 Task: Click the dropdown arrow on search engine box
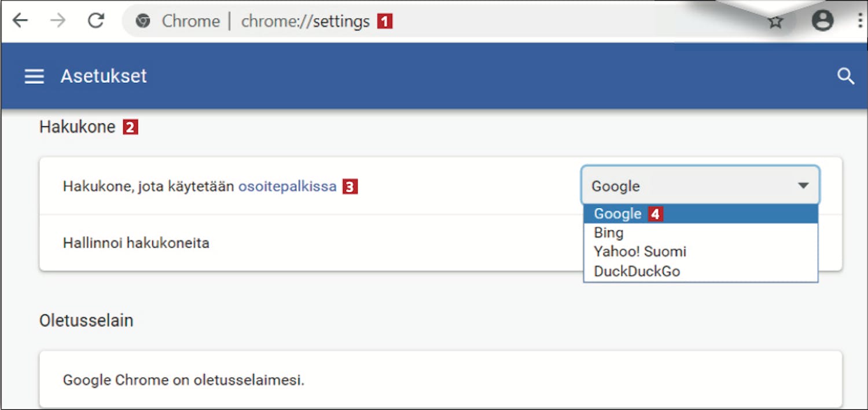(x=803, y=186)
